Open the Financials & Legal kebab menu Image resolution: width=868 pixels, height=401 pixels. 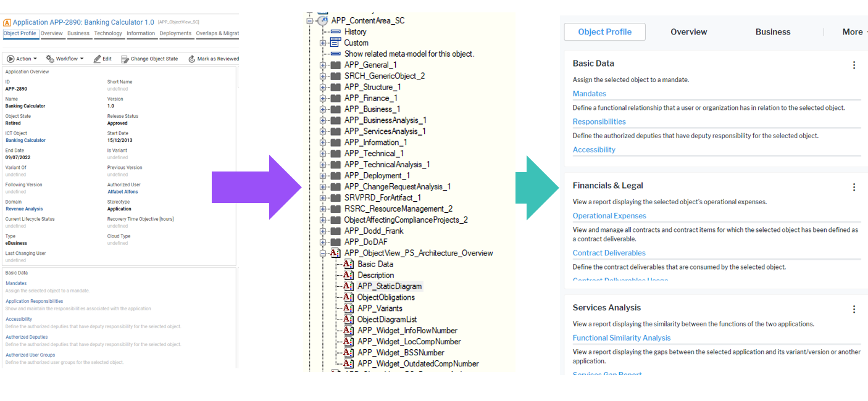point(854,186)
